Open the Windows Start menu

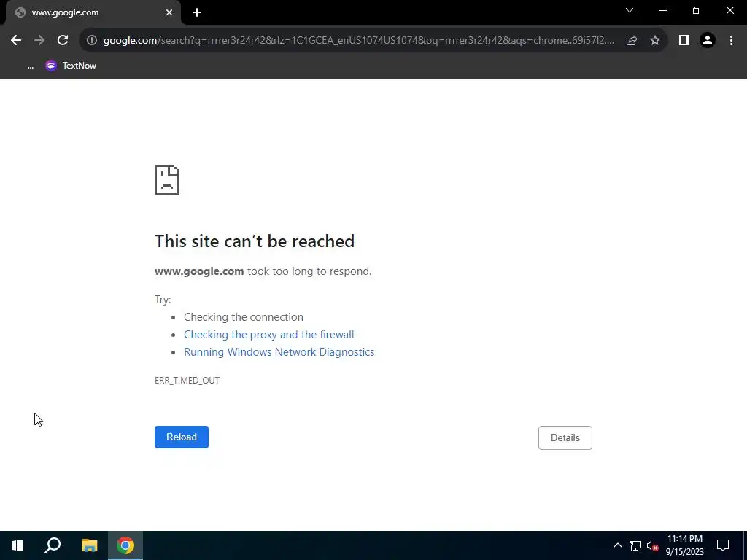click(18, 545)
